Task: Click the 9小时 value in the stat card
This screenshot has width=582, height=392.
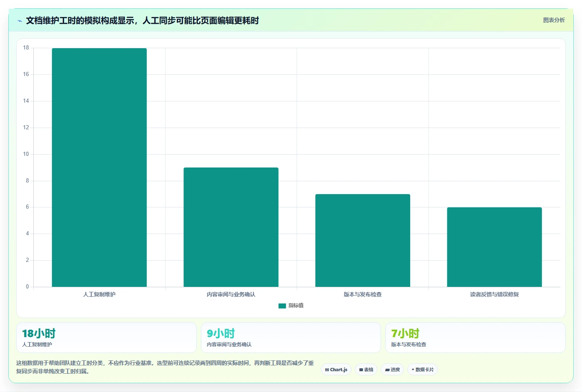Action: click(x=221, y=333)
